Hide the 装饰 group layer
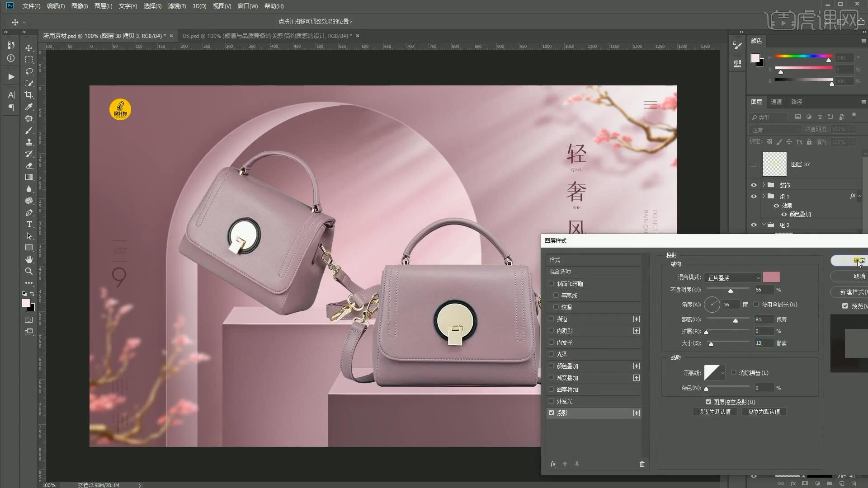868x488 pixels. point(754,185)
